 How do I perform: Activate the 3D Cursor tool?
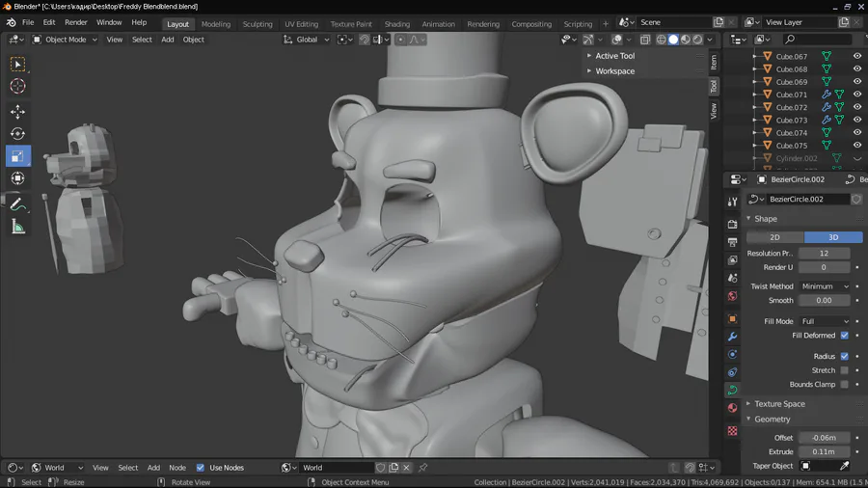click(x=17, y=86)
